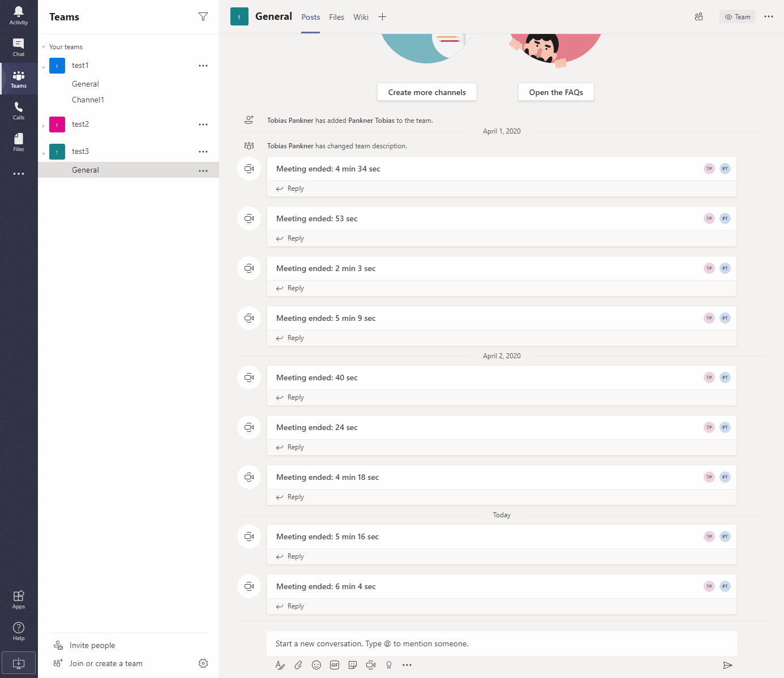Reply to the 5 min 9 sec meeting
The width and height of the screenshot is (784, 678).
pos(290,338)
